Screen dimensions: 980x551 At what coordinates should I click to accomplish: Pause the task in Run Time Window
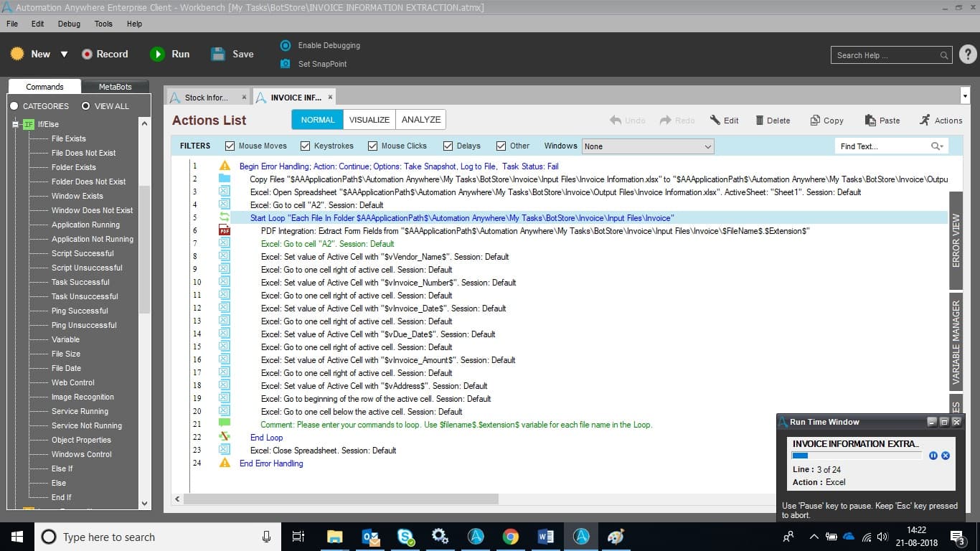[x=933, y=456]
